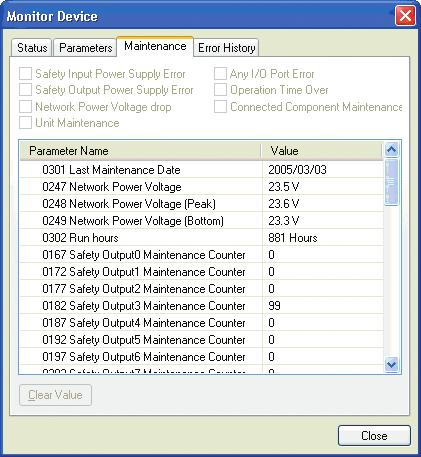Click the Parameter Name column header
Screen dimensions: 421x457
(140, 151)
